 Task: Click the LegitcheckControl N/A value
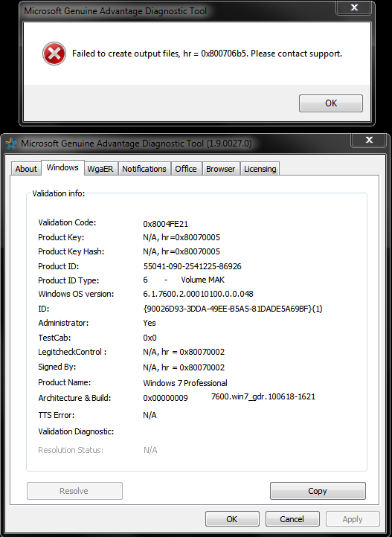184,352
